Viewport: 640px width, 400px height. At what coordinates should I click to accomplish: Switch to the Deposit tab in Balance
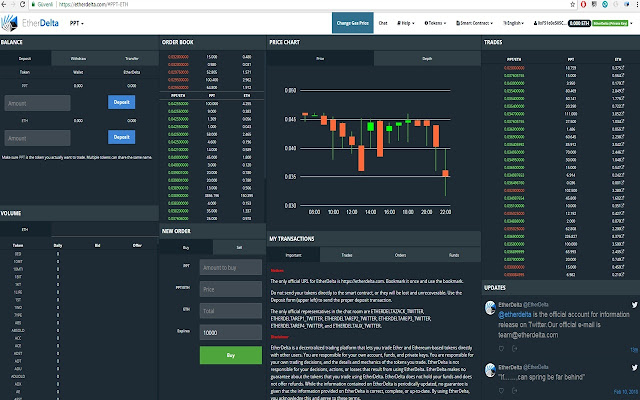pyautogui.click(x=25, y=58)
